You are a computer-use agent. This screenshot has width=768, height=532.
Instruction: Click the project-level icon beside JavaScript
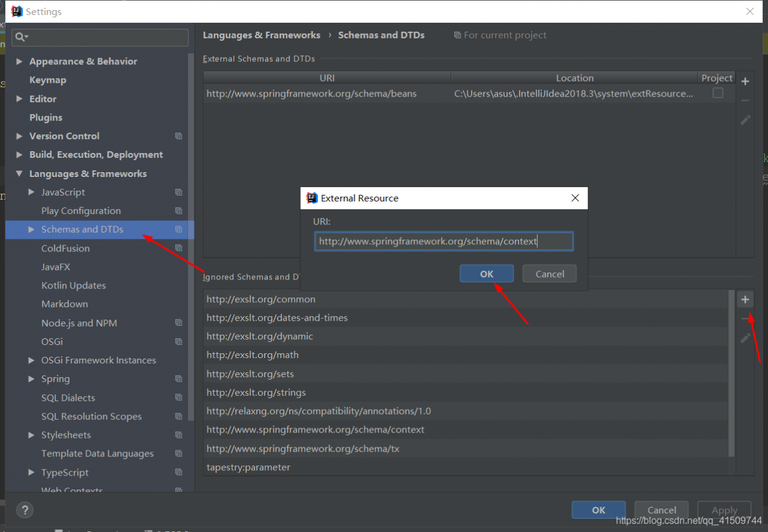point(178,193)
